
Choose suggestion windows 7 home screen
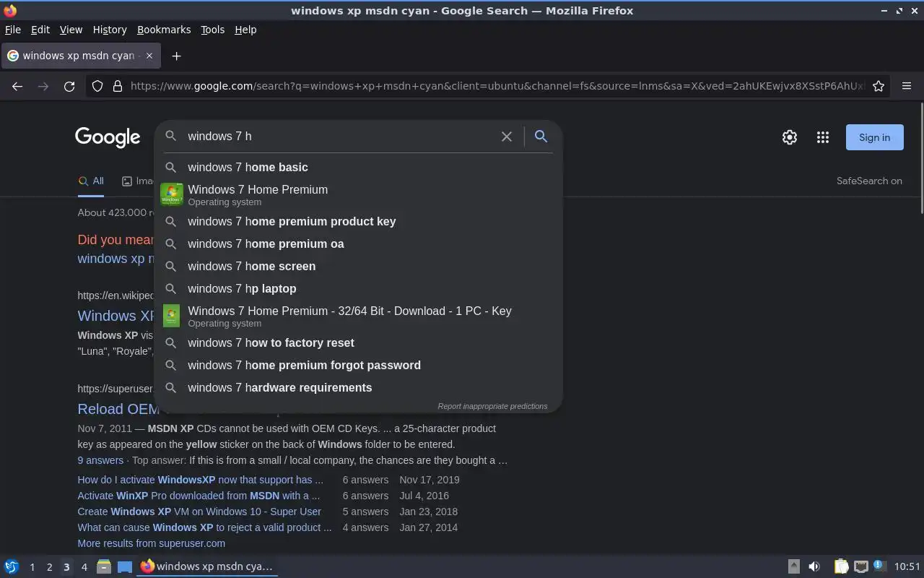358,266
